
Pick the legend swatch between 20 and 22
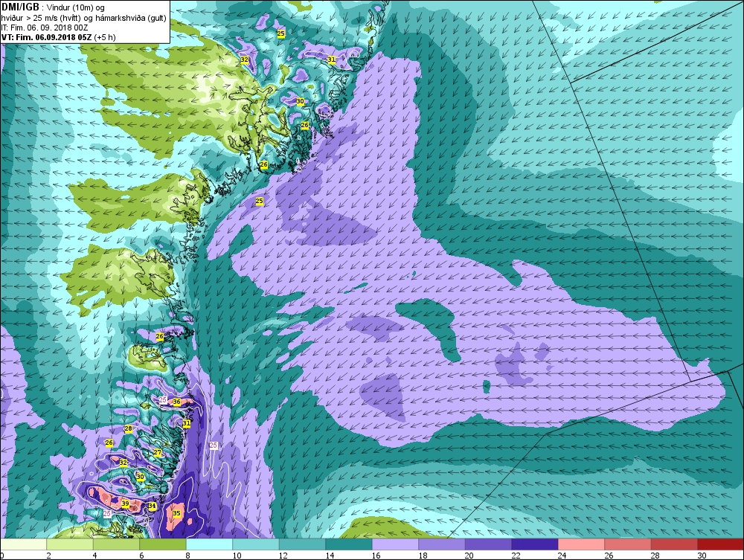click(x=488, y=544)
